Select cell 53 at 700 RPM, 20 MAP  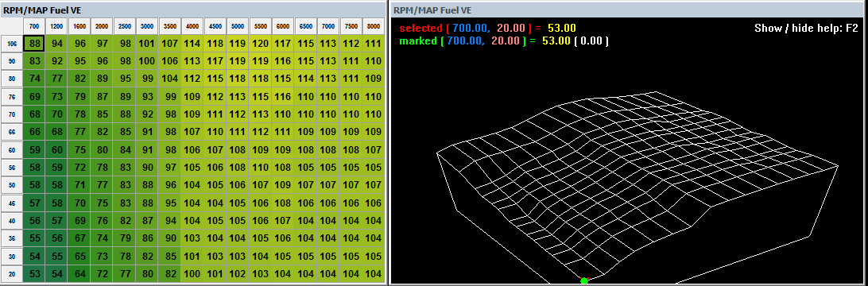point(35,273)
